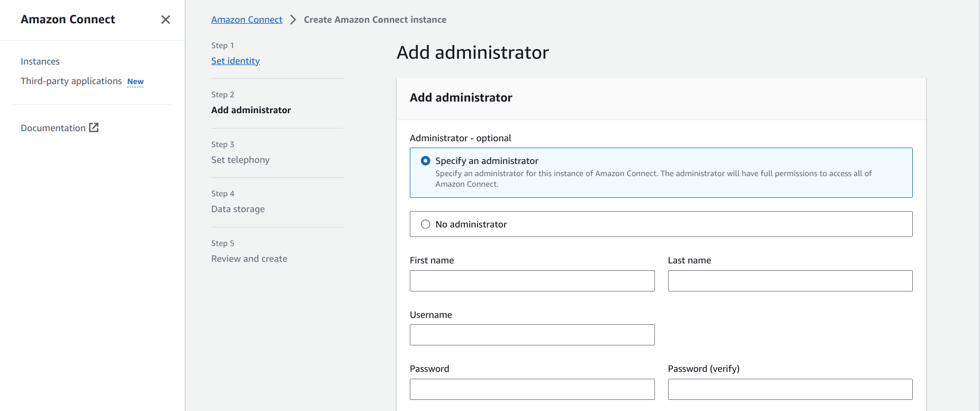Go to the Documentation link

(x=53, y=128)
